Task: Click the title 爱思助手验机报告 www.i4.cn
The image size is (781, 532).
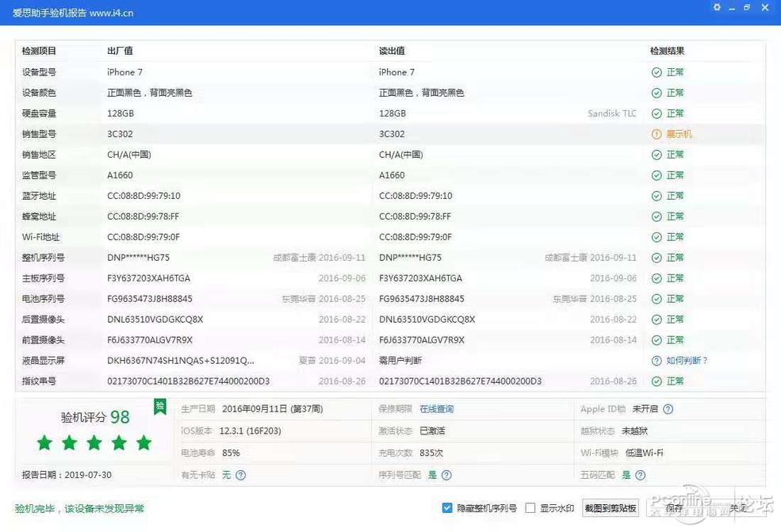Action: click(73, 13)
